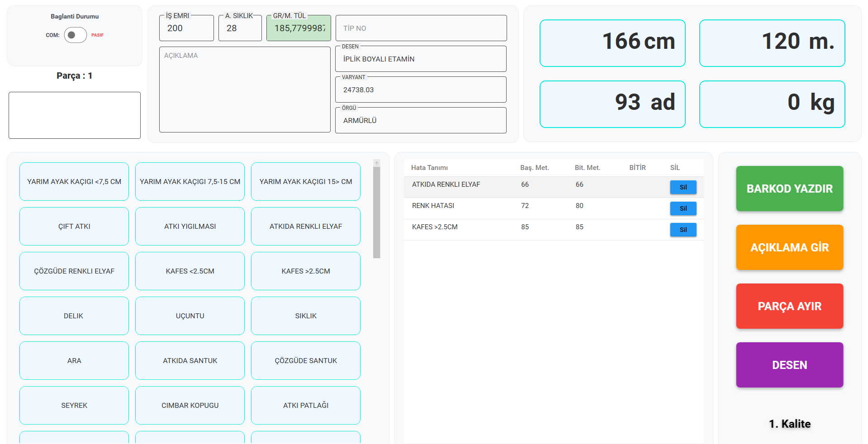This screenshot has height=444, width=868.
Task: Click the İŞ EMRI field
Action: 186,28
